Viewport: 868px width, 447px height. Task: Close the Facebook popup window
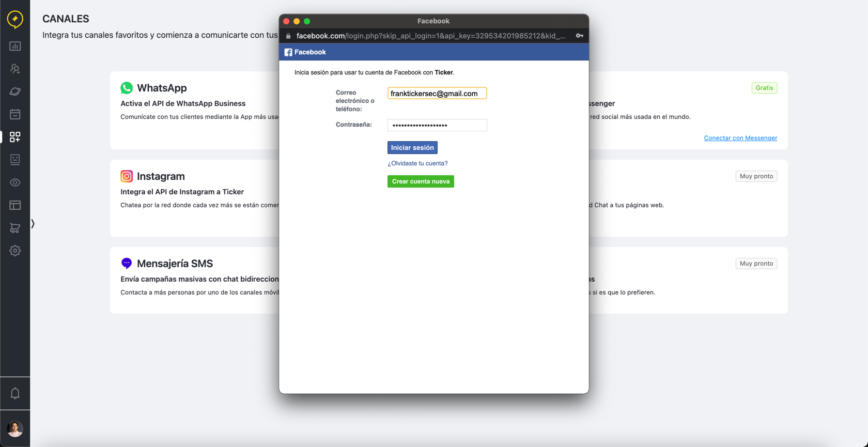click(x=286, y=21)
